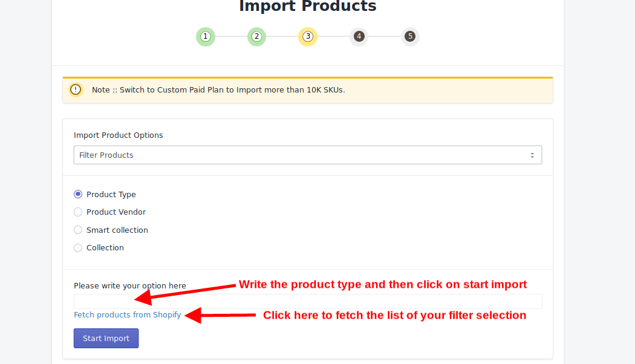Enable the Smart collection radio option
Viewport: 635px width, 364px height.
(x=78, y=230)
